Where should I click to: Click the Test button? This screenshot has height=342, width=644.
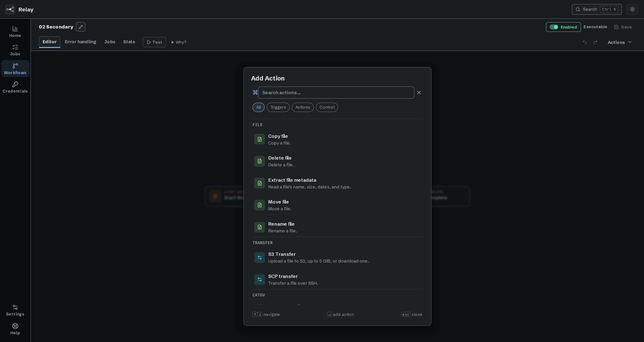154,42
